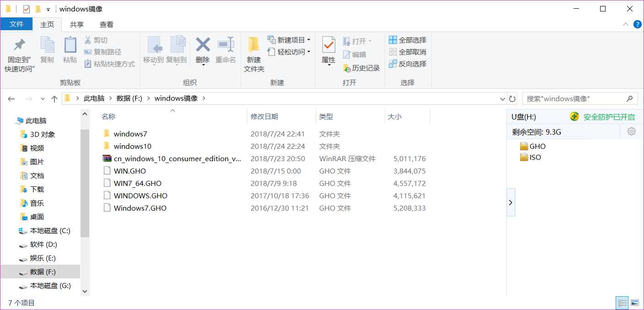Switch to the Home (主页) tab

pyautogui.click(x=47, y=24)
